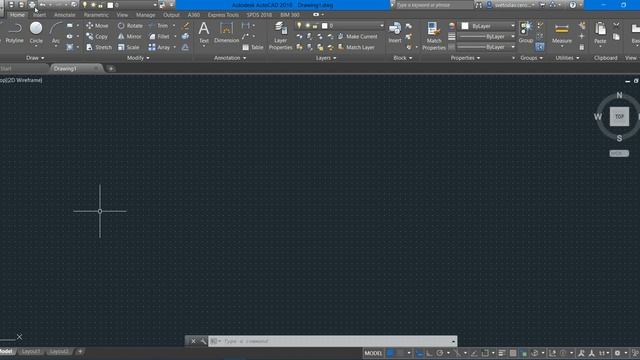Switch to the Annotate tab
The width and height of the screenshot is (640, 360).
(x=64, y=15)
